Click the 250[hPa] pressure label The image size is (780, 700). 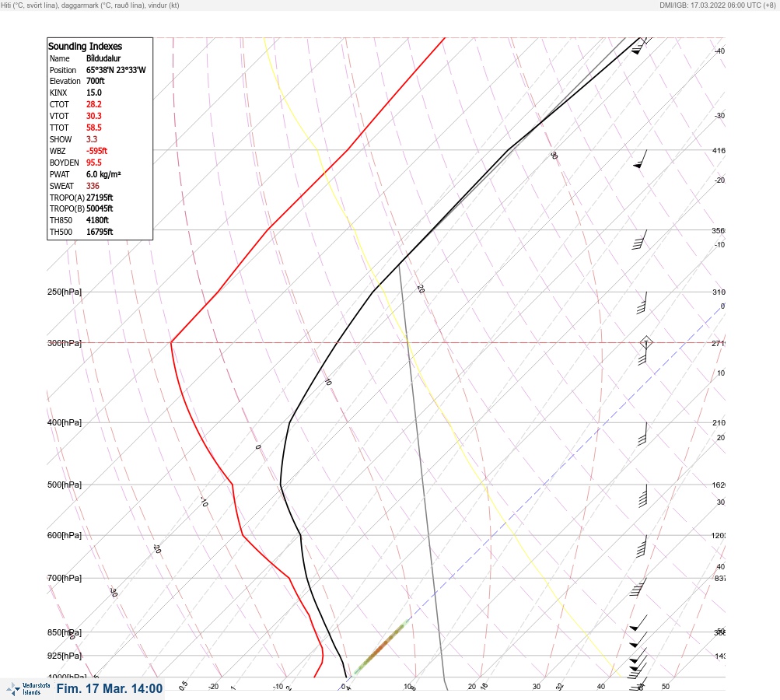[65, 292]
